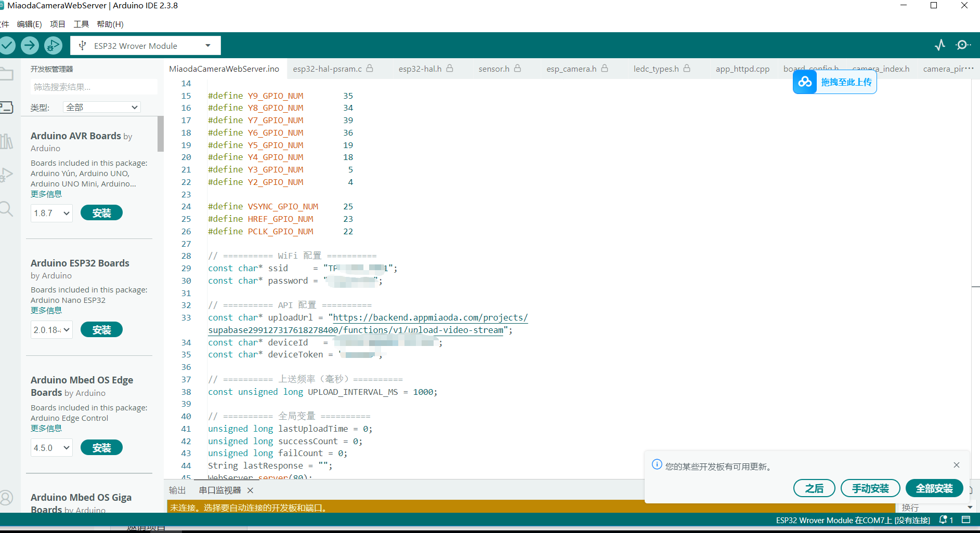Image resolution: width=980 pixels, height=533 pixels.
Task: Switch to the 输出 panel tab
Action: [177, 490]
